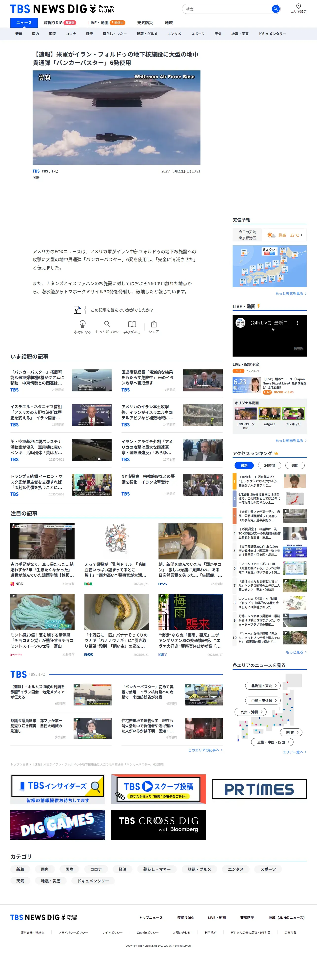This screenshot has width=317, height=980.
Task: Click the TBS logo beside TBSテレビ section heading
Action: coord(18,674)
